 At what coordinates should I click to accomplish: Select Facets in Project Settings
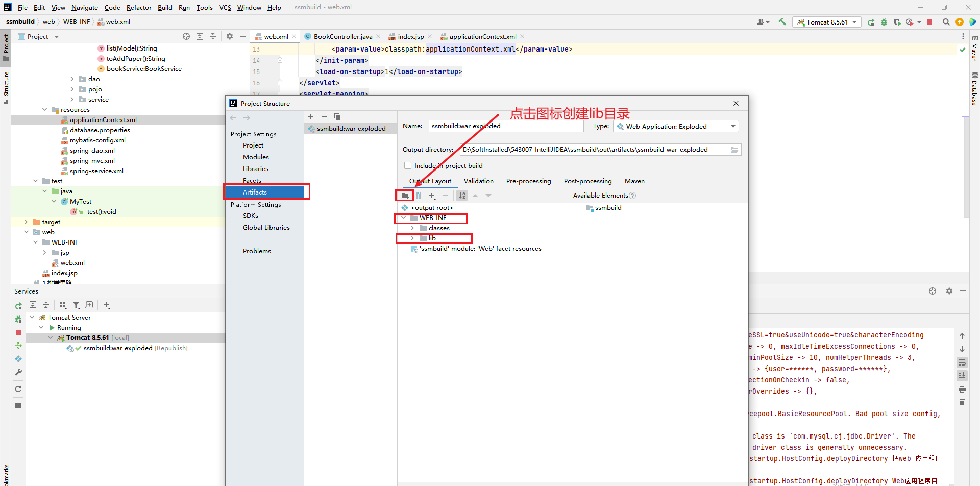(x=252, y=180)
